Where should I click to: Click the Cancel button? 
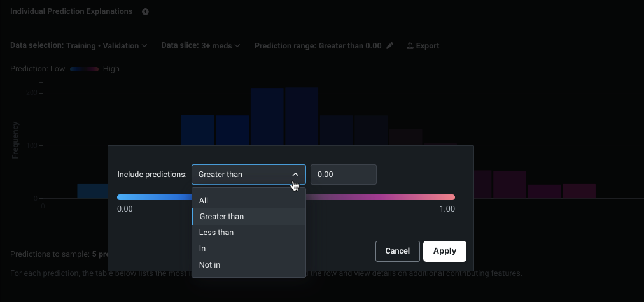[398, 251]
